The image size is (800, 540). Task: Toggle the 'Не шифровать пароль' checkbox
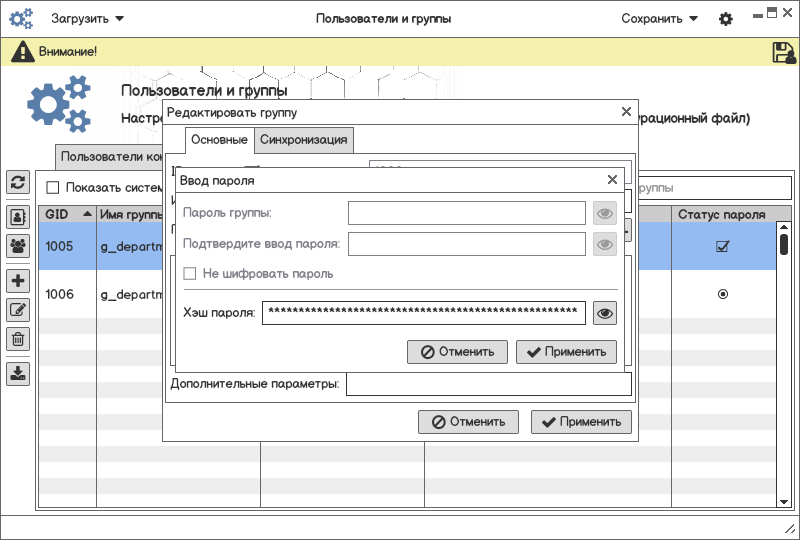point(190,274)
